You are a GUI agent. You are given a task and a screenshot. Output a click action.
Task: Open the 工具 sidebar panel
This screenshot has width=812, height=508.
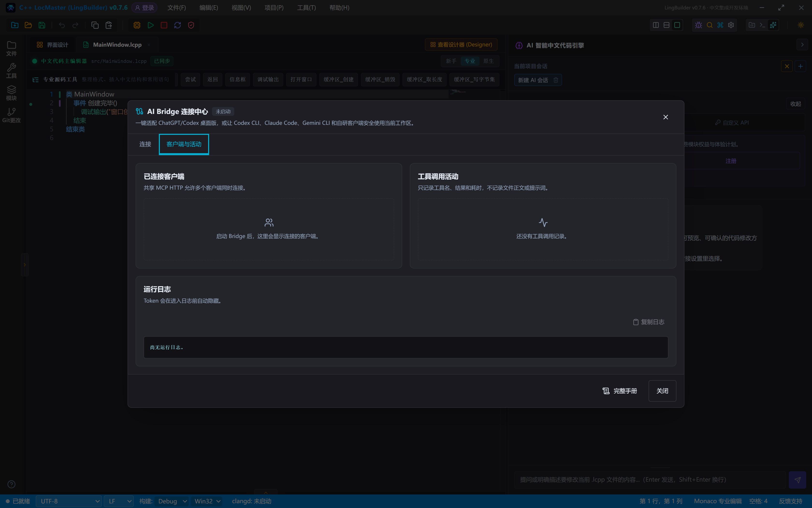pos(11,71)
